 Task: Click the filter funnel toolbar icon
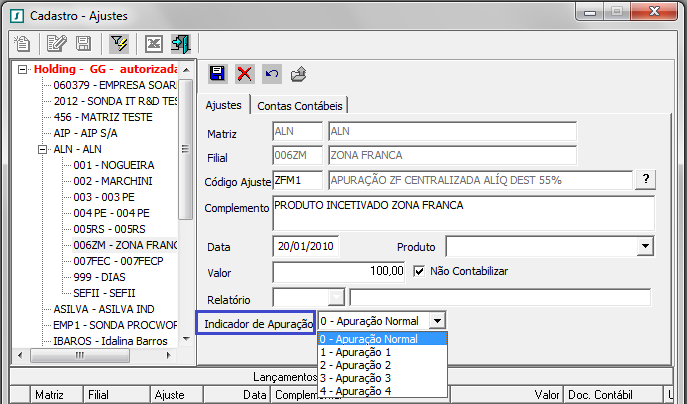click(119, 43)
